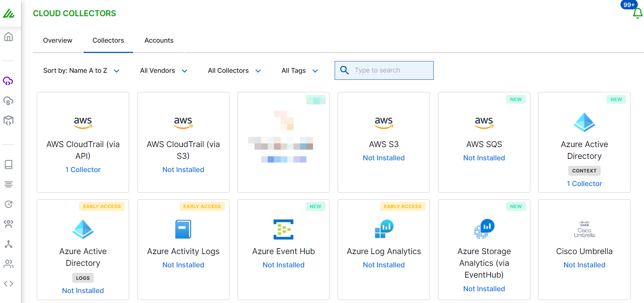
Task: Open 1 Collector link under AWS CloudTrail API
Action: click(x=83, y=170)
